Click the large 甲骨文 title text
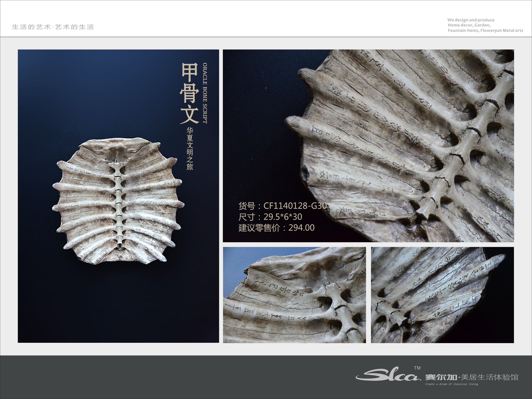Viewport: 532px width, 399px height. click(x=190, y=93)
